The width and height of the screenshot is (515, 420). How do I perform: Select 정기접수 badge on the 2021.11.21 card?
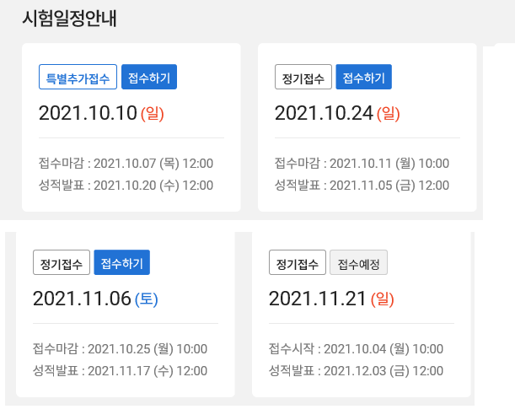tap(297, 263)
